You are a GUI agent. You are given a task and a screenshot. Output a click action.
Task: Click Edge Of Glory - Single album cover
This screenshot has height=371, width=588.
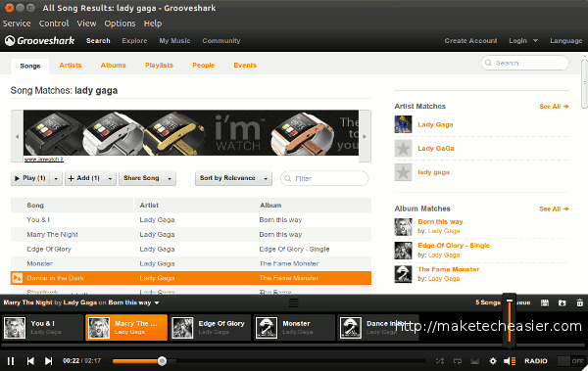coord(403,251)
